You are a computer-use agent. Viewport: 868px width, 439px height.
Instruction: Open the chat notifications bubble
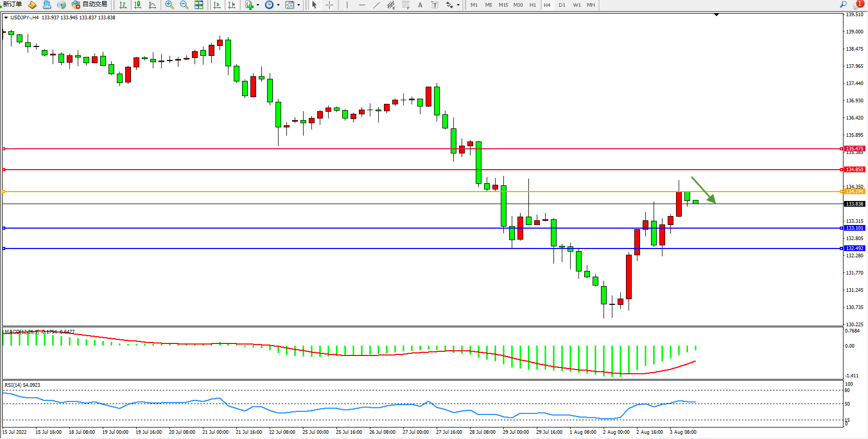point(857,5)
